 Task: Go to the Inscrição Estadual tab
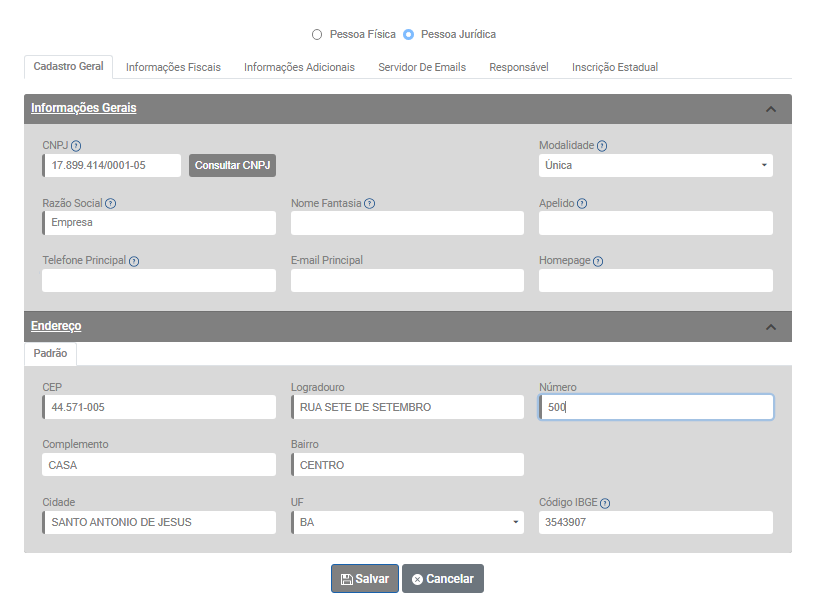click(x=614, y=67)
